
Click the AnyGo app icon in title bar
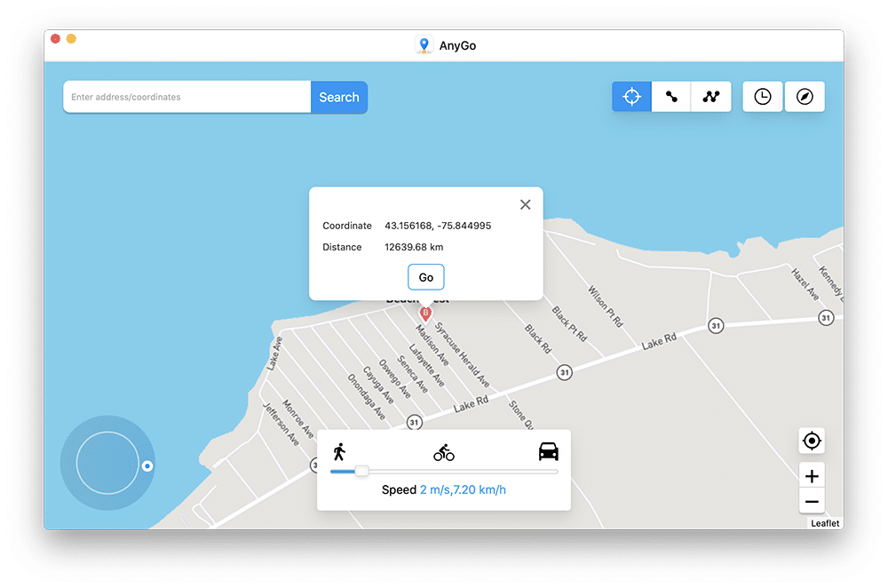click(x=424, y=45)
